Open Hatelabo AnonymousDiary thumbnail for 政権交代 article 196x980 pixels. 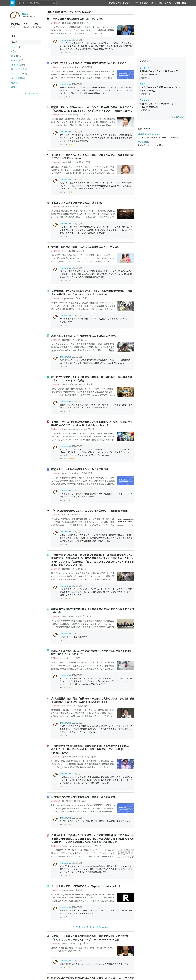coord(126,75)
